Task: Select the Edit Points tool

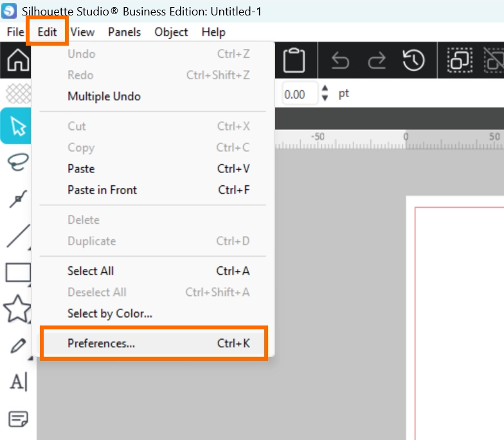Action: (x=18, y=199)
